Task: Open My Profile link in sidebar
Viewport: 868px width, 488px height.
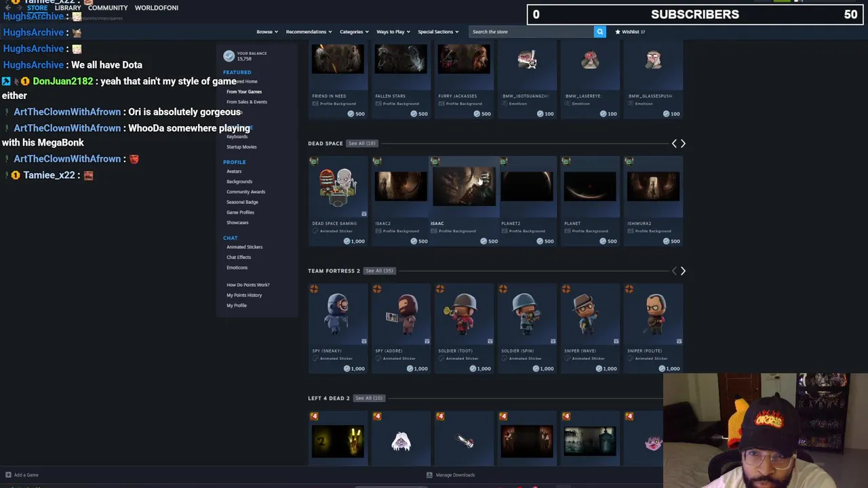Action: click(237, 305)
